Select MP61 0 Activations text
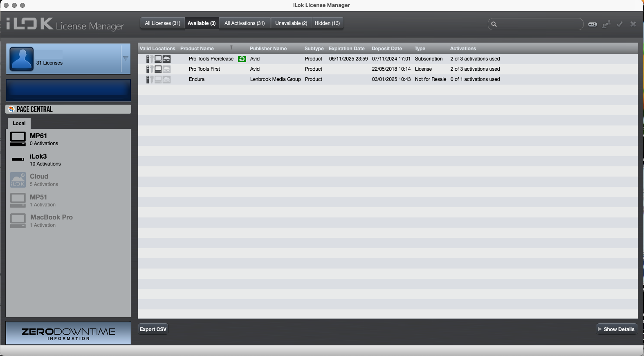This screenshot has width=644, height=356. [44, 139]
